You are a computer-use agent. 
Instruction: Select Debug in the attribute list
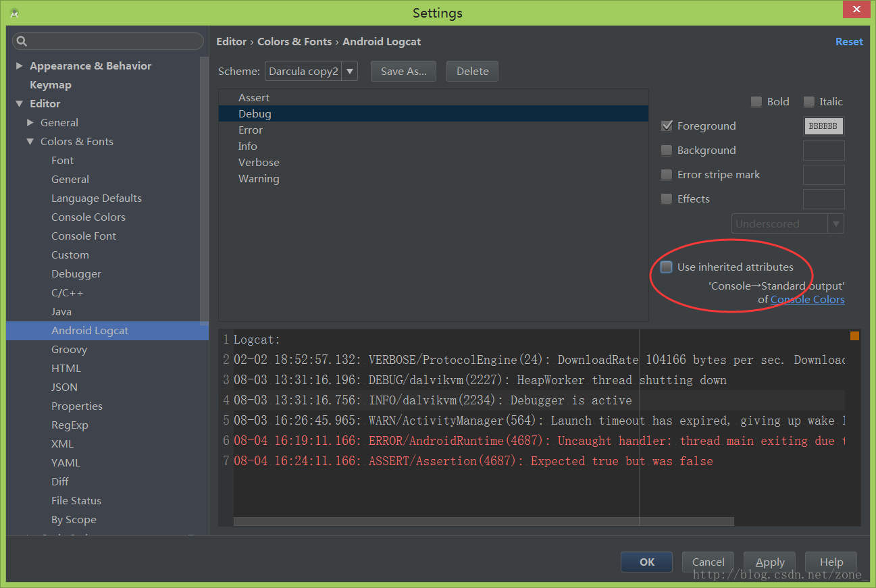(433, 114)
